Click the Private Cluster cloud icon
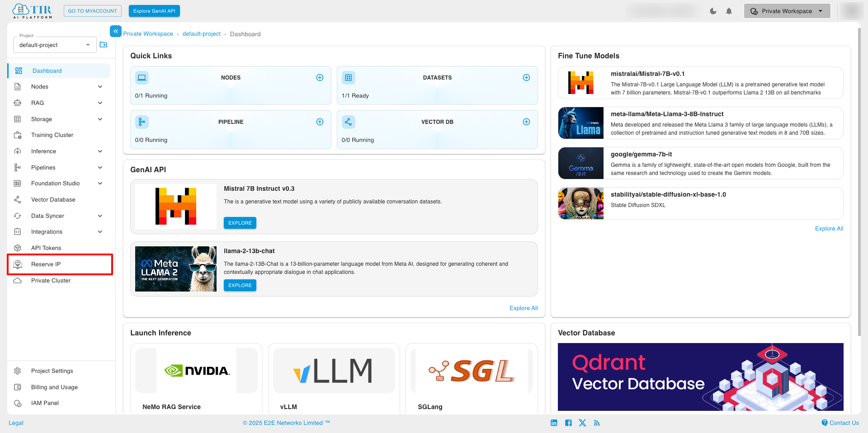This screenshot has height=433, width=868. (18, 281)
